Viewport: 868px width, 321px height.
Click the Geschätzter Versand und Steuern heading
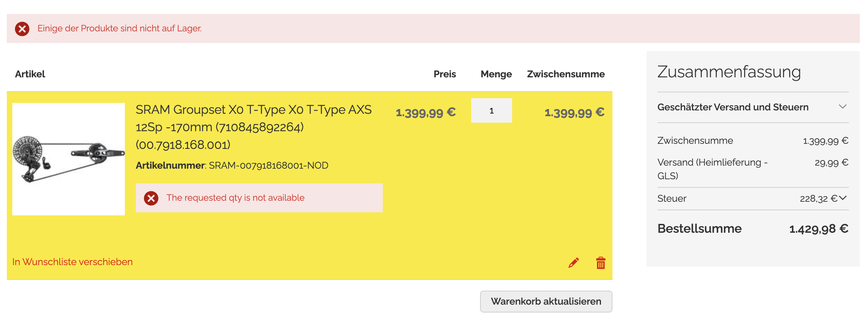tap(733, 107)
